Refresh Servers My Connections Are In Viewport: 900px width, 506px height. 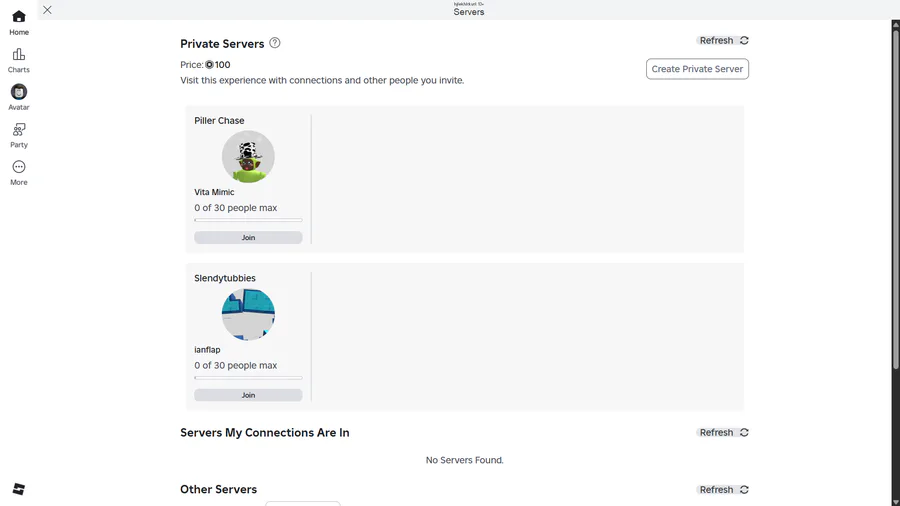(723, 433)
